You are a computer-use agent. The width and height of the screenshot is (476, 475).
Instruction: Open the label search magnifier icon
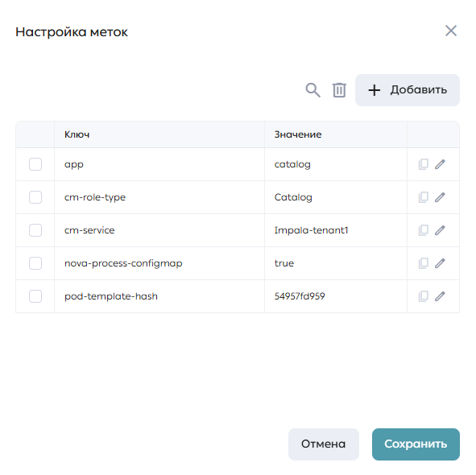click(313, 90)
